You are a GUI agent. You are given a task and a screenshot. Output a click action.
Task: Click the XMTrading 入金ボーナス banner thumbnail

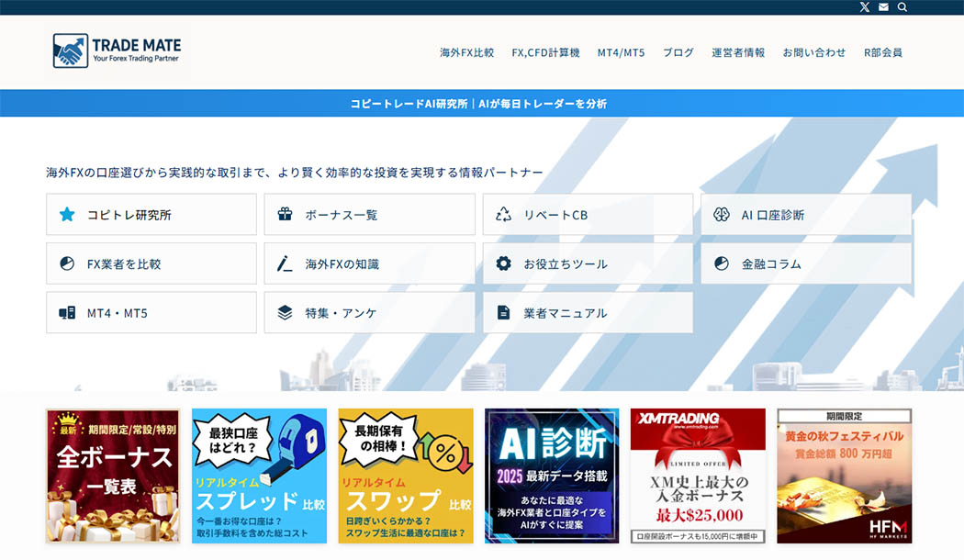[698, 476]
